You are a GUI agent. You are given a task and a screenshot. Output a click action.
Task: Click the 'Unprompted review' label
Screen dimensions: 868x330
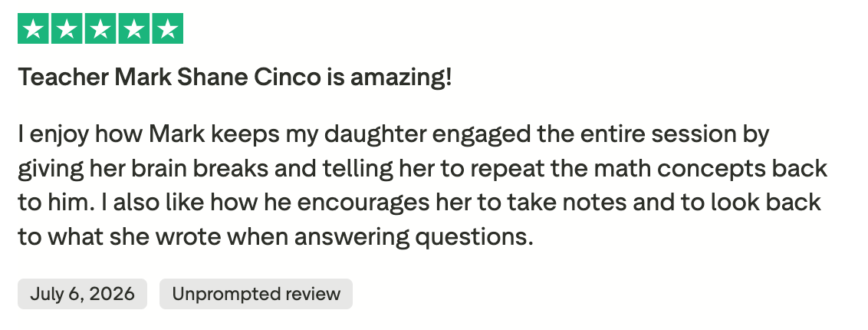[x=256, y=294]
